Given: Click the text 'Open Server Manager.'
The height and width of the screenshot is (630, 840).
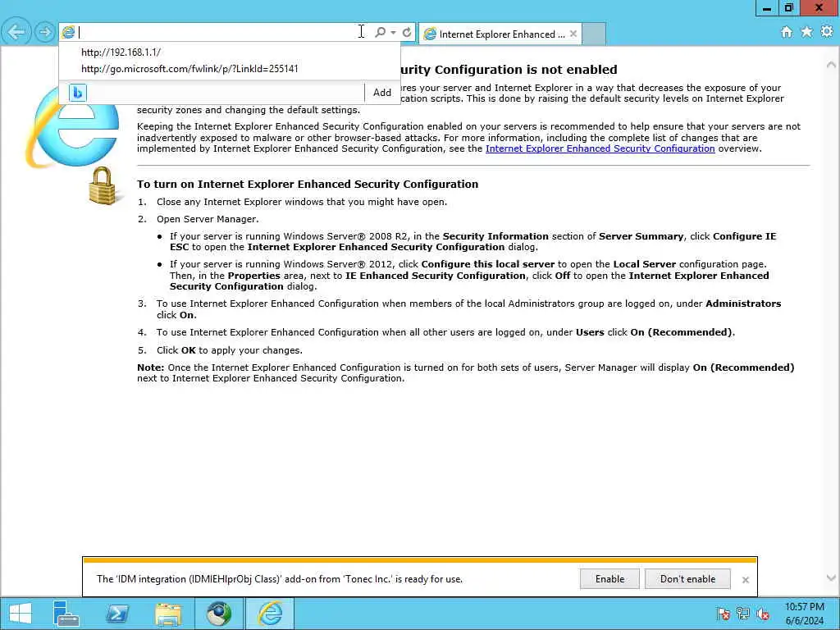Looking at the screenshot, I should pyautogui.click(x=208, y=218).
